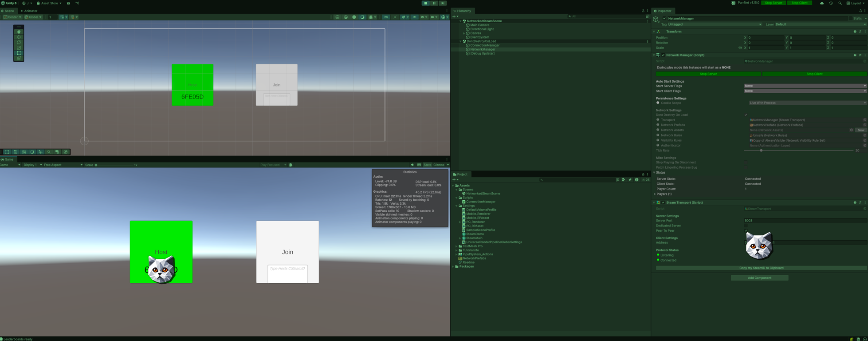Image resolution: width=868 pixels, height=341 pixels.
Task: Select the Rect transform tool
Action: 19,53
